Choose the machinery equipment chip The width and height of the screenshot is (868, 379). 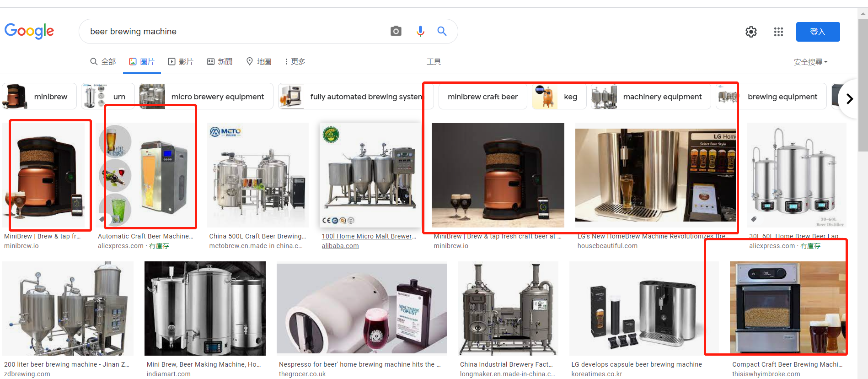[651, 96]
